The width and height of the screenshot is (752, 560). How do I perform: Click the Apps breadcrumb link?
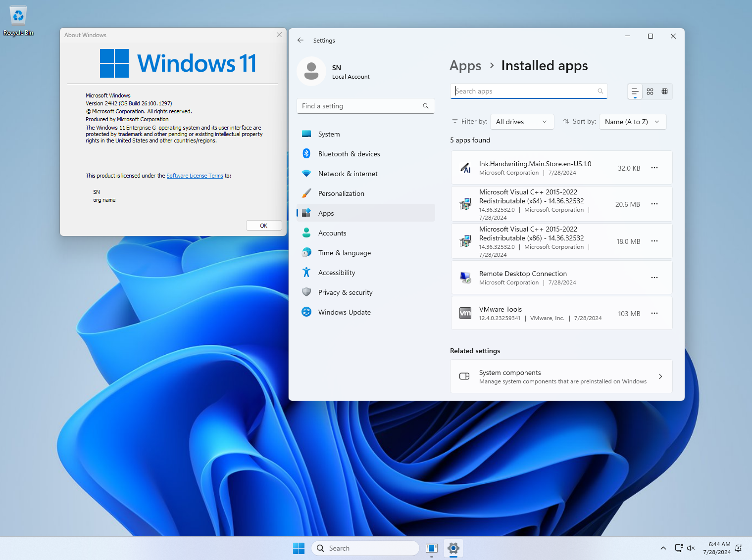point(465,66)
